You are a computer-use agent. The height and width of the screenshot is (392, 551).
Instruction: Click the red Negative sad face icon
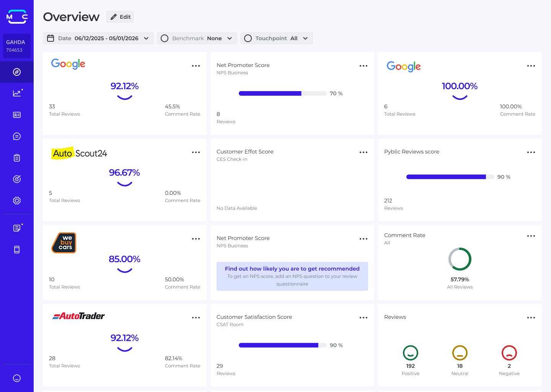(509, 353)
